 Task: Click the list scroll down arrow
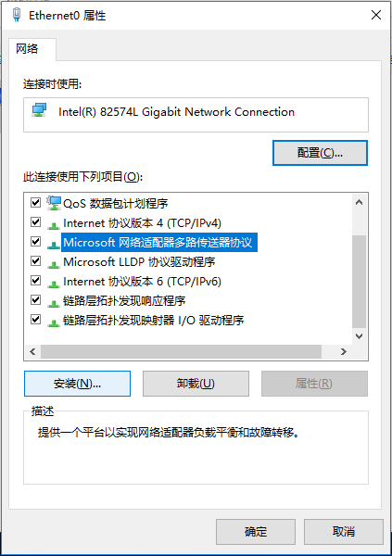pyautogui.click(x=359, y=336)
